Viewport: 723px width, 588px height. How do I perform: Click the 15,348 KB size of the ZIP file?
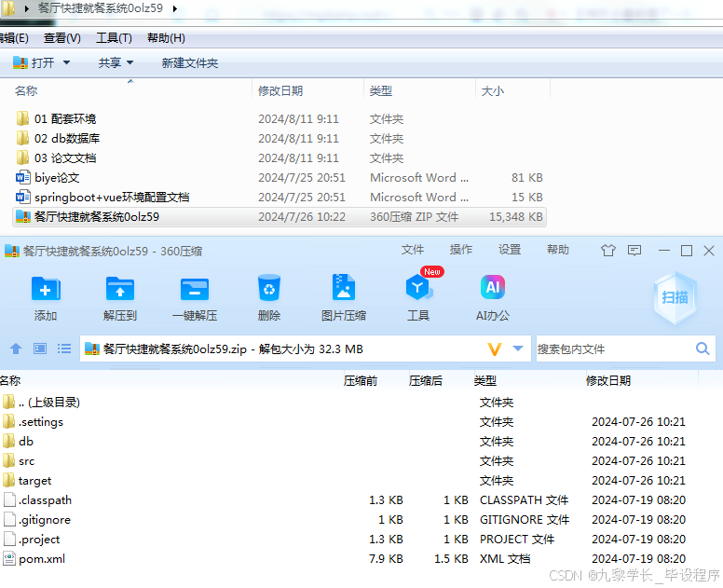coord(516,217)
